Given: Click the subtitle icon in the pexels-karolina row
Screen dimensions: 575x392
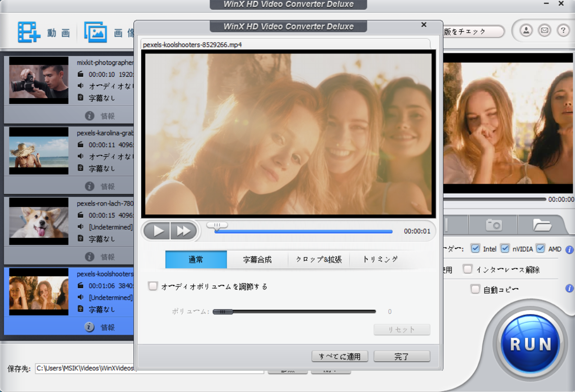Looking at the screenshot, I should 80,168.
